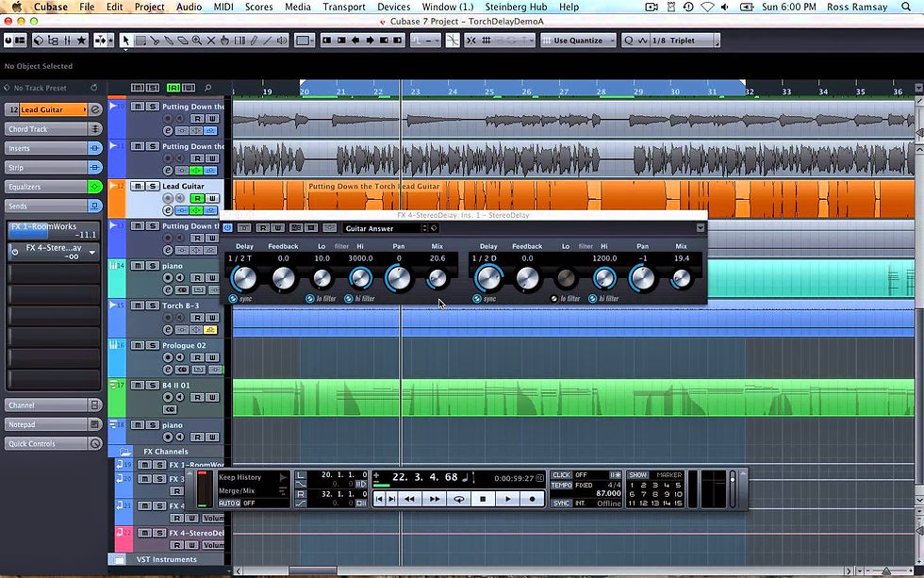Open the Devices menu
Screen dimensions: 924x578
(x=394, y=7)
